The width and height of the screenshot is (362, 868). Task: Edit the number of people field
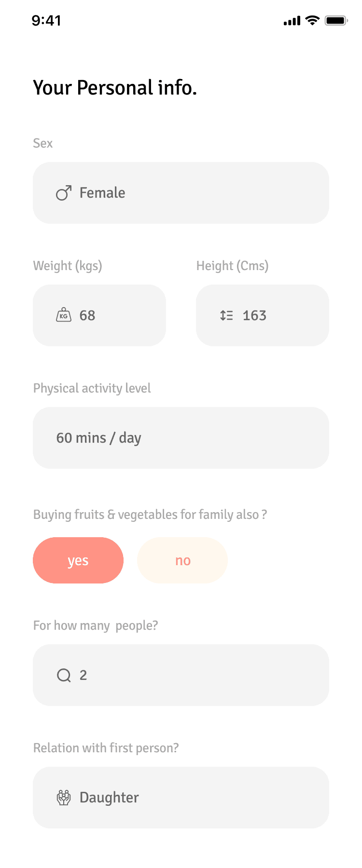(181, 675)
